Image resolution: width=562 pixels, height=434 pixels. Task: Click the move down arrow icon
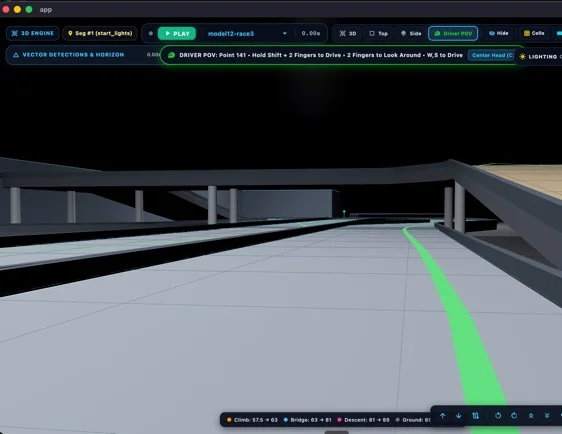[x=458, y=416]
